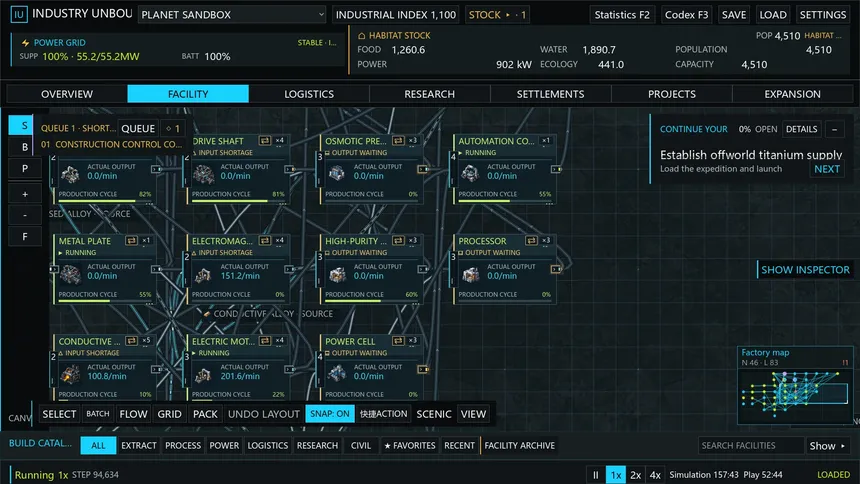
Task: Click the Power Cell facility building icon
Action: (337, 374)
